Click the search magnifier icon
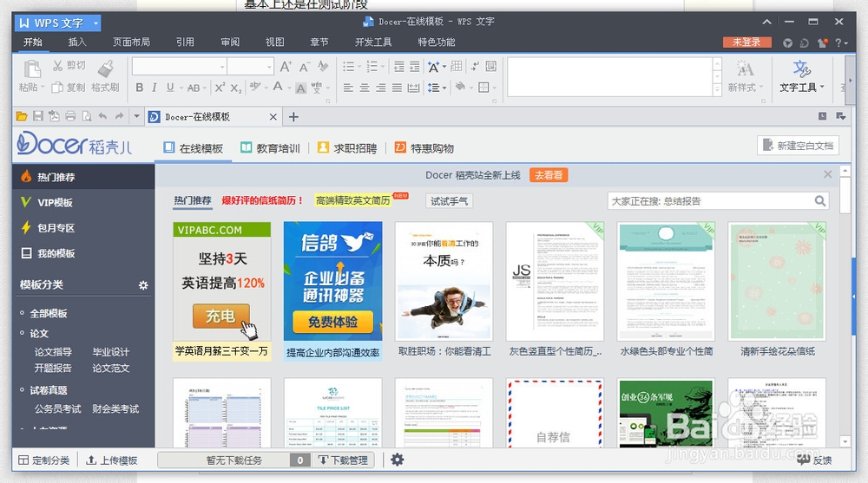Image resolution: width=868 pixels, height=483 pixels. (820, 201)
